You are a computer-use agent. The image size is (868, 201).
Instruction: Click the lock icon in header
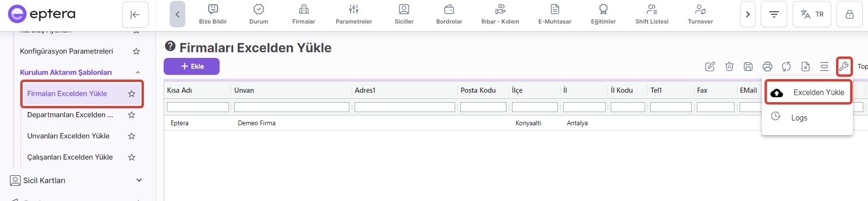pos(850,15)
